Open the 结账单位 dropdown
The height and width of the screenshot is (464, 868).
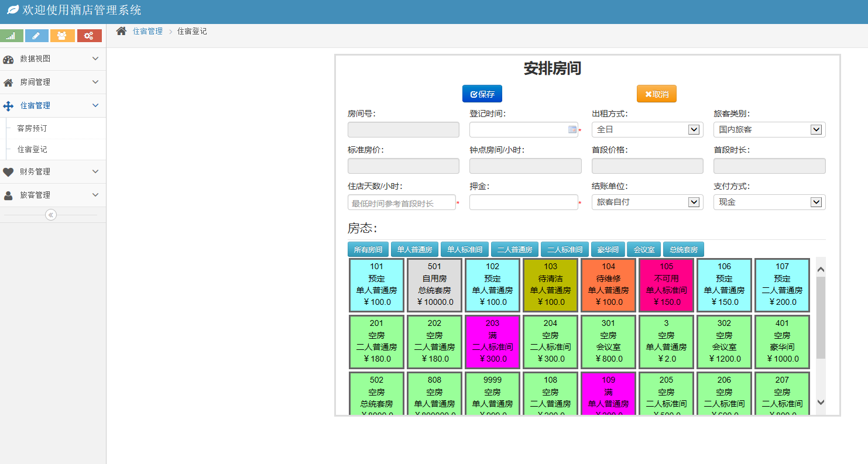pyautogui.click(x=647, y=202)
